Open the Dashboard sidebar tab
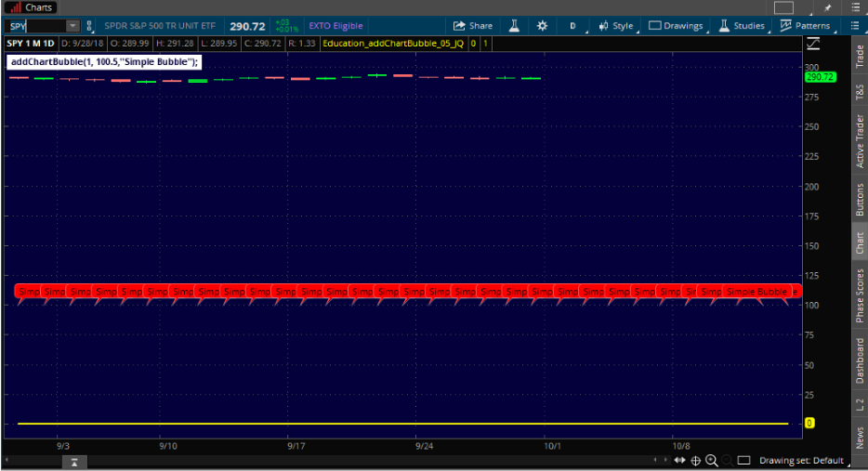This screenshot has width=868, height=471. click(860, 360)
